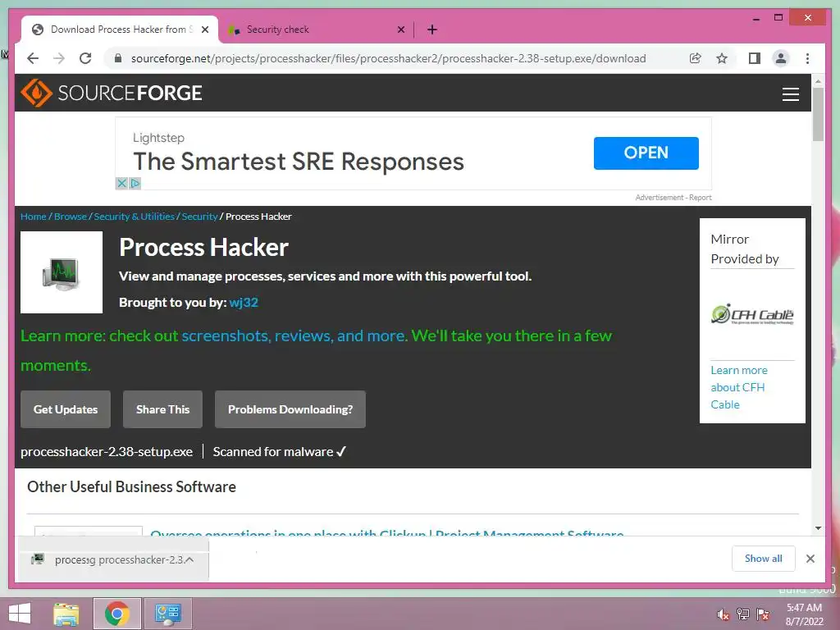
Task: Open the Browse breadcrumb link
Action: pos(71,217)
